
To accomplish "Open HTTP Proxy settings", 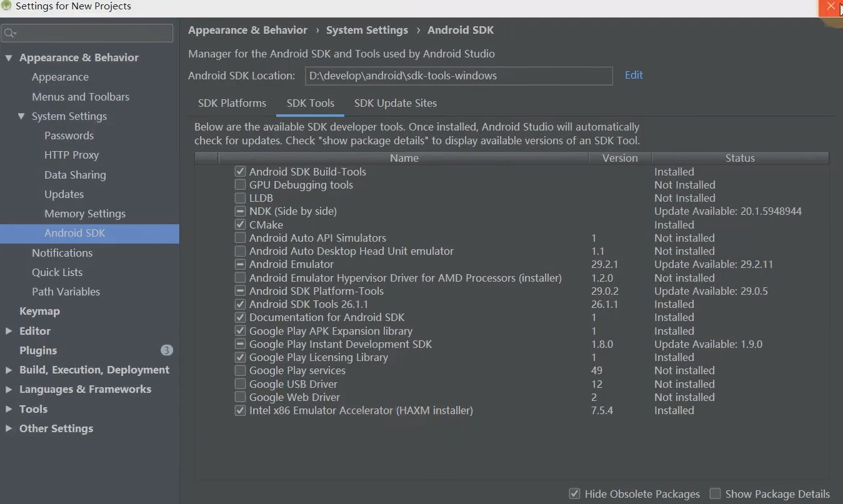I will tap(71, 155).
